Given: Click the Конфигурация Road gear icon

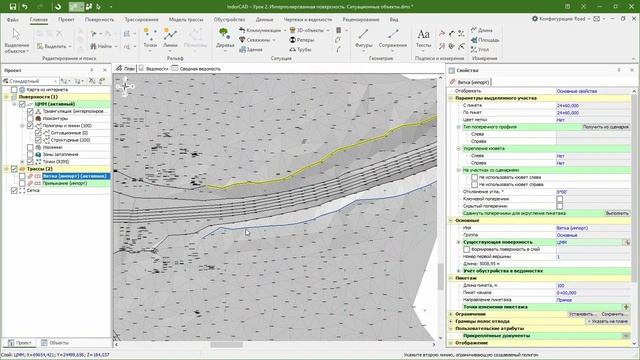Looking at the screenshot, I should point(535,19).
